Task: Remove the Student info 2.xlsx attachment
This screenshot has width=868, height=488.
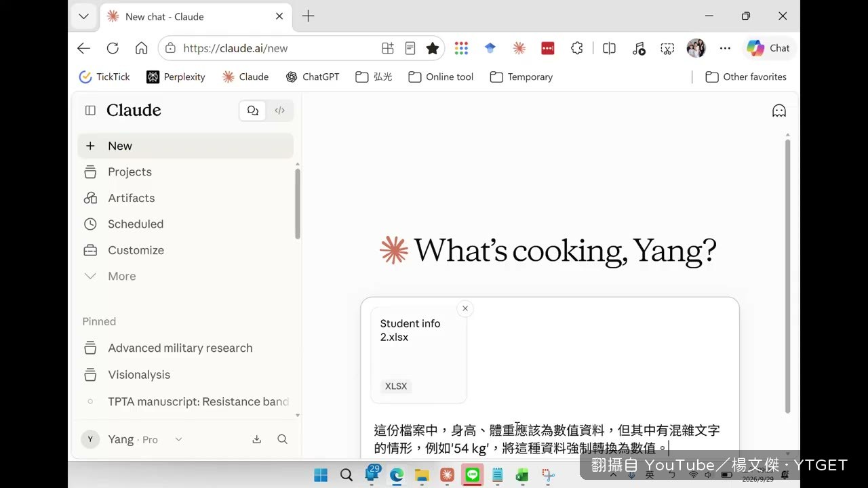Action: 465,308
